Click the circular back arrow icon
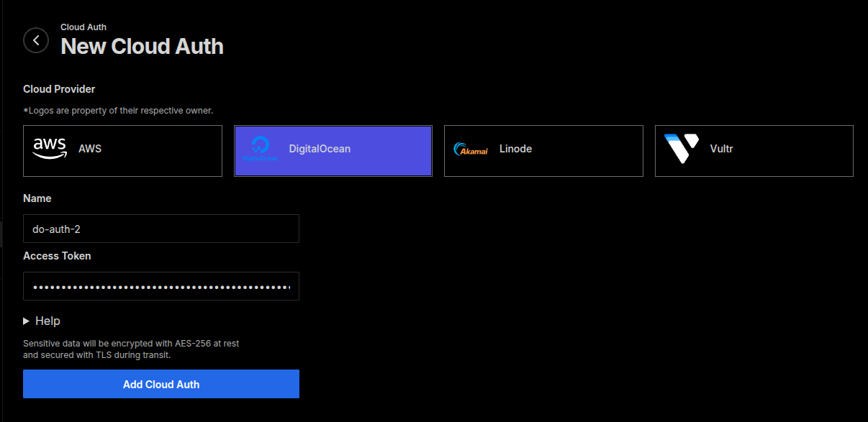 tap(36, 40)
